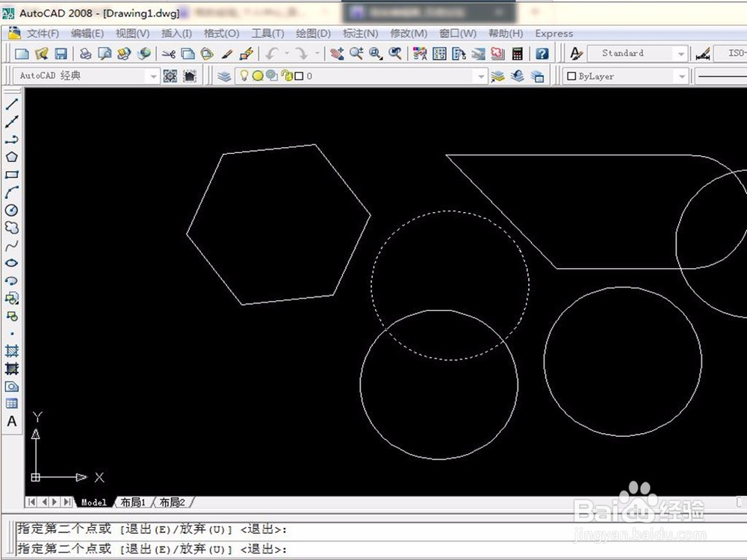Open Text Style manager icon
The image size is (747, 560).
coord(576,53)
